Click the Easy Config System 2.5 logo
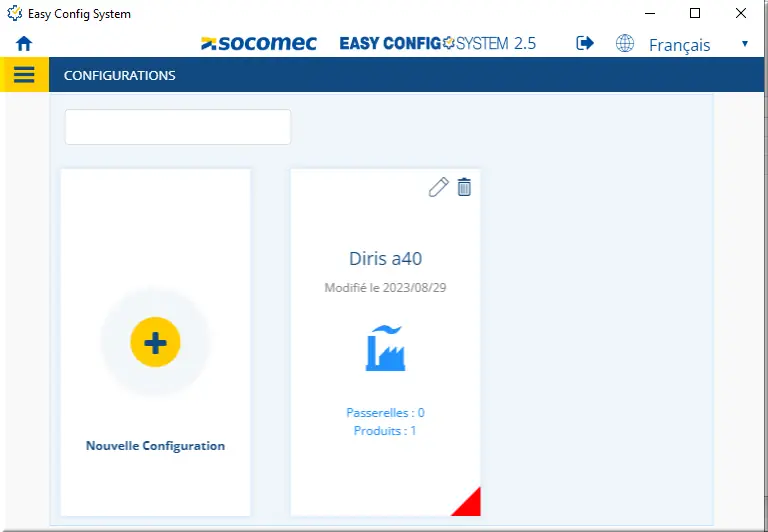 [x=438, y=43]
